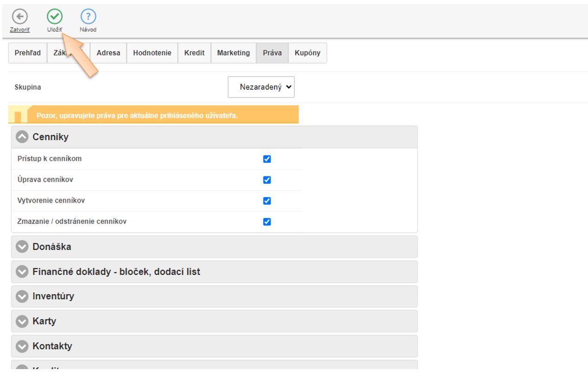588x377 pixels.
Task: Toggle the Úprava cenníkov checkbox
Action: [267, 180]
